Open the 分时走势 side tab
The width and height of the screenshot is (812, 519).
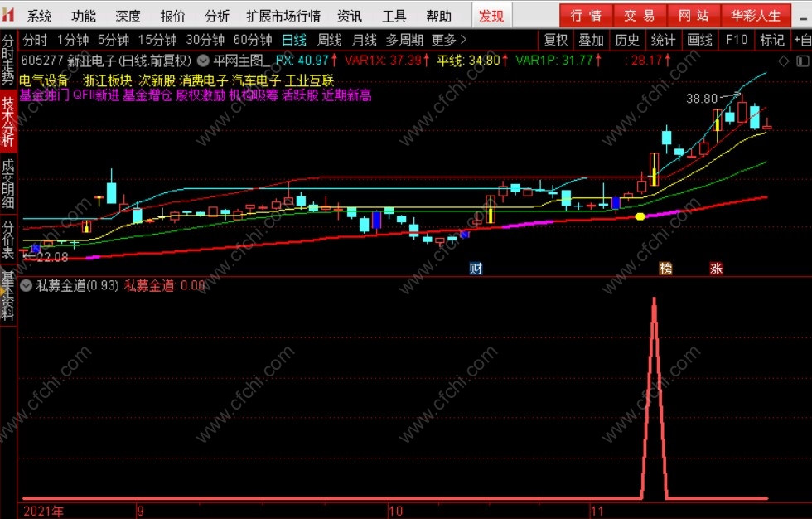point(7,59)
